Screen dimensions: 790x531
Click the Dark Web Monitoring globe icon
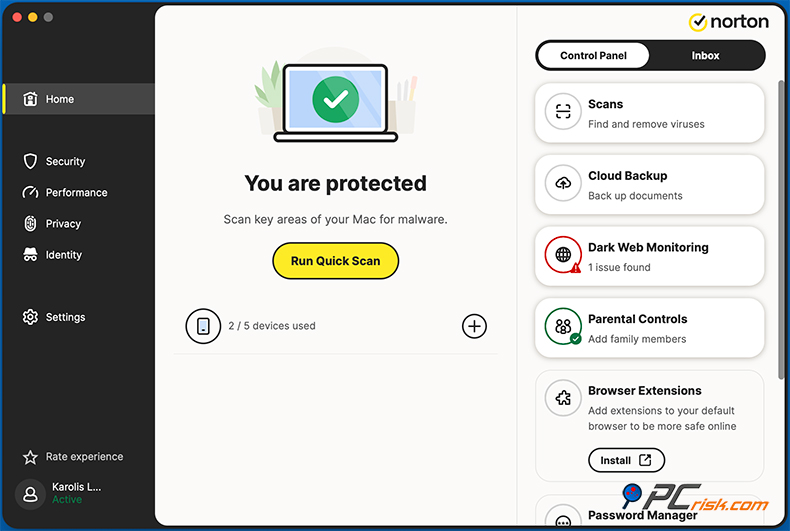tap(563, 256)
